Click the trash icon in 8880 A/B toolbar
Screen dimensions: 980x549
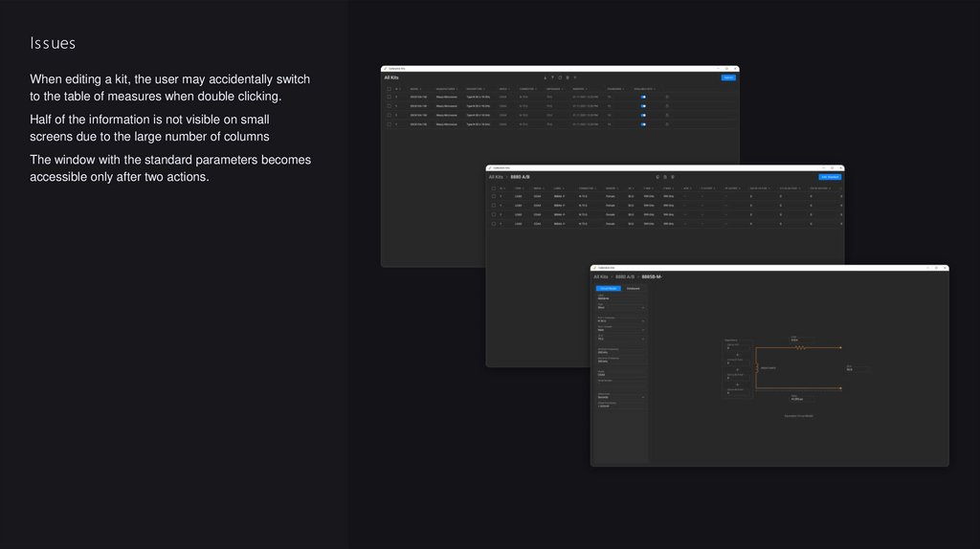tap(673, 177)
